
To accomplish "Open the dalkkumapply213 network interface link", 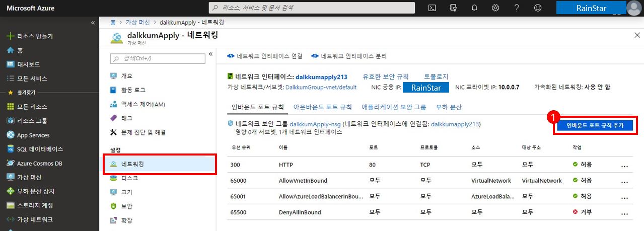I will click(321, 77).
